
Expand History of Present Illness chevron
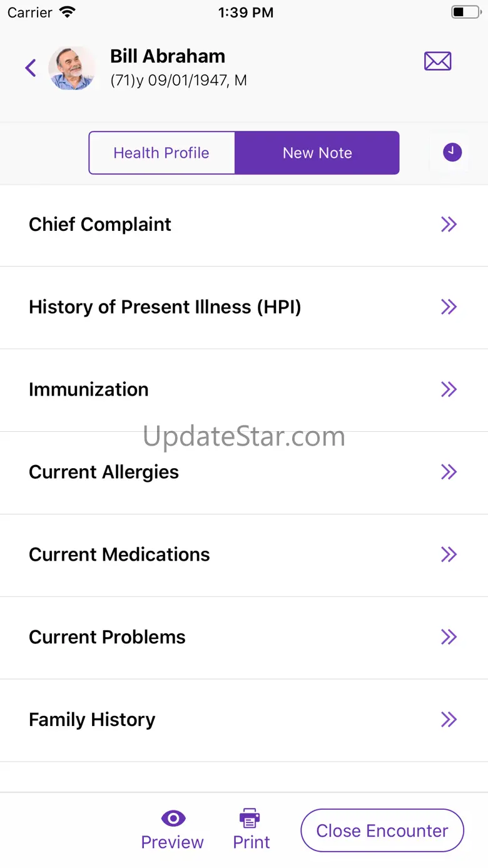(449, 307)
